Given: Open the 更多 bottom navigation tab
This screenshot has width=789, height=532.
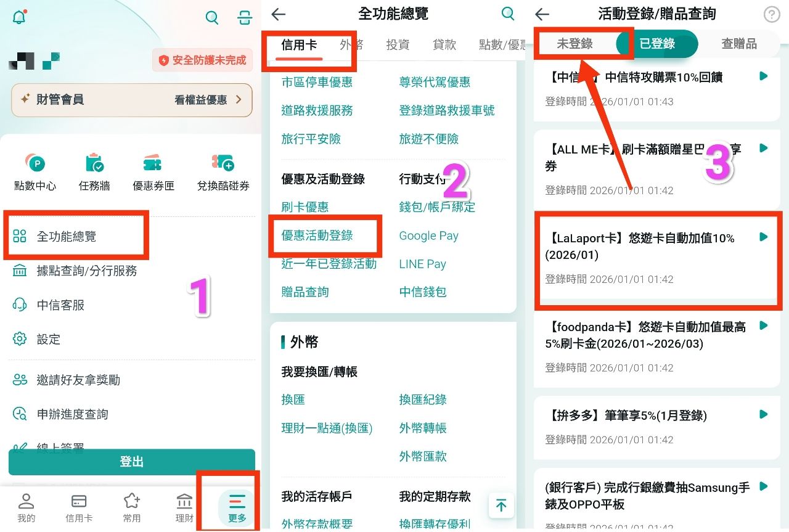Looking at the screenshot, I should [237, 507].
